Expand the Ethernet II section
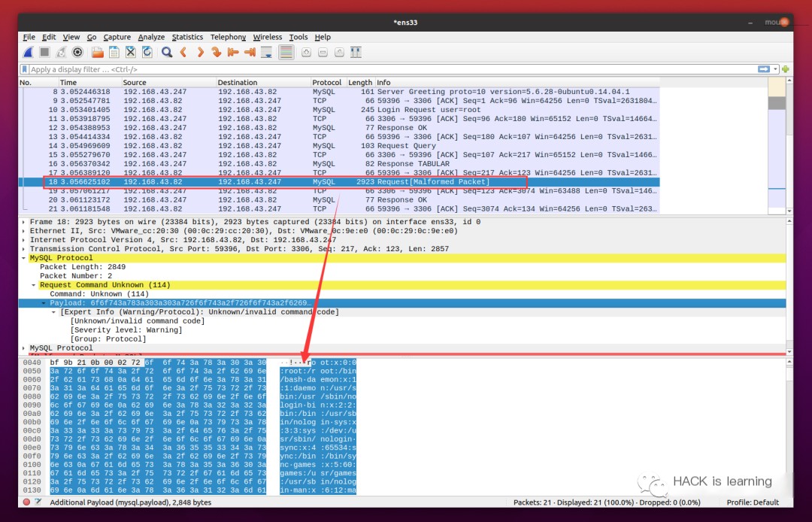Image resolution: width=812 pixels, height=522 pixels. coord(24,231)
